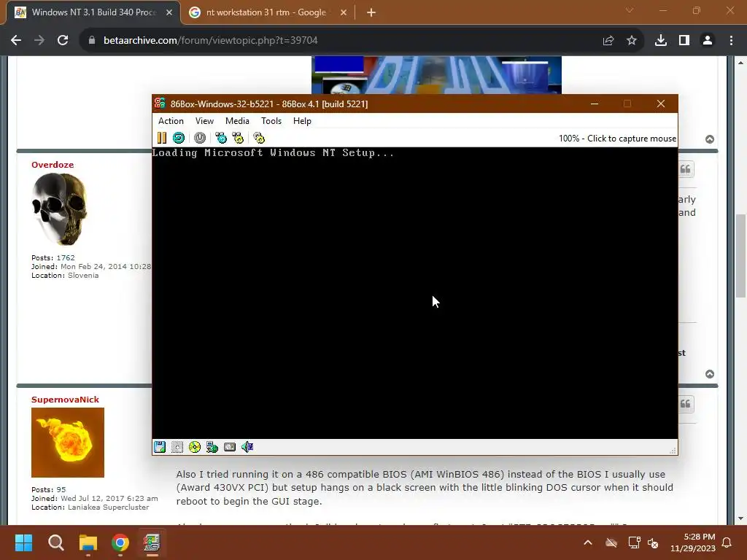Click muted volume tray icon
This screenshot has height=560, width=747.
pyautogui.click(x=653, y=542)
